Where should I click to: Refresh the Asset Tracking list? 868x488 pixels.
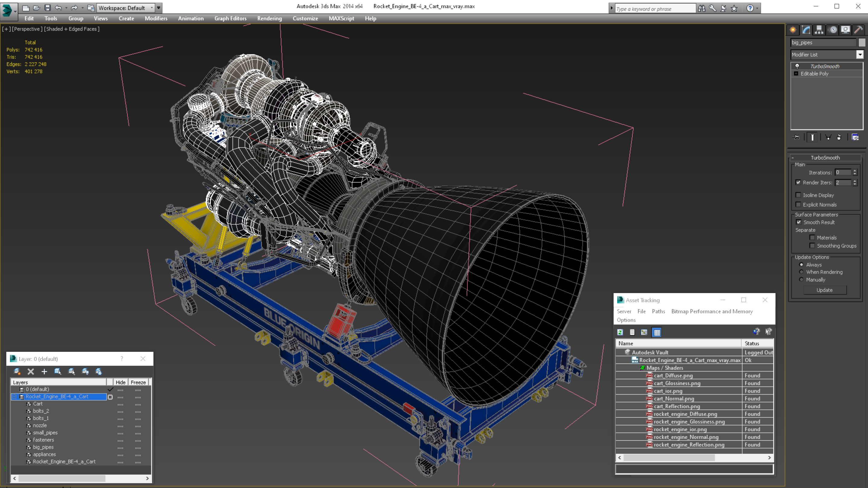point(620,332)
